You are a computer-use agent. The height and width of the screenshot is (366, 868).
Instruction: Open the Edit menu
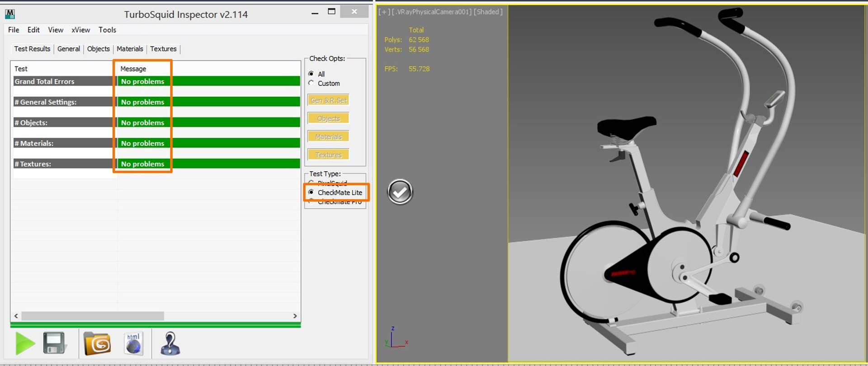click(x=33, y=30)
